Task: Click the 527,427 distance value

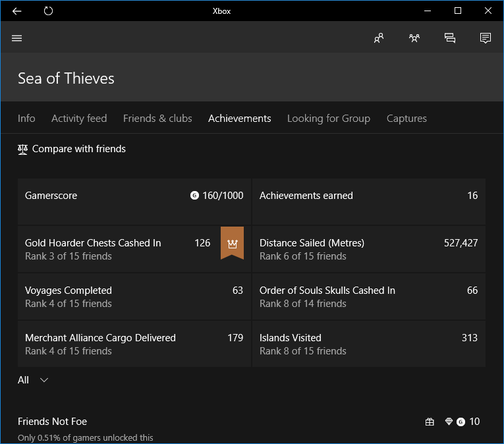Action: [461, 243]
